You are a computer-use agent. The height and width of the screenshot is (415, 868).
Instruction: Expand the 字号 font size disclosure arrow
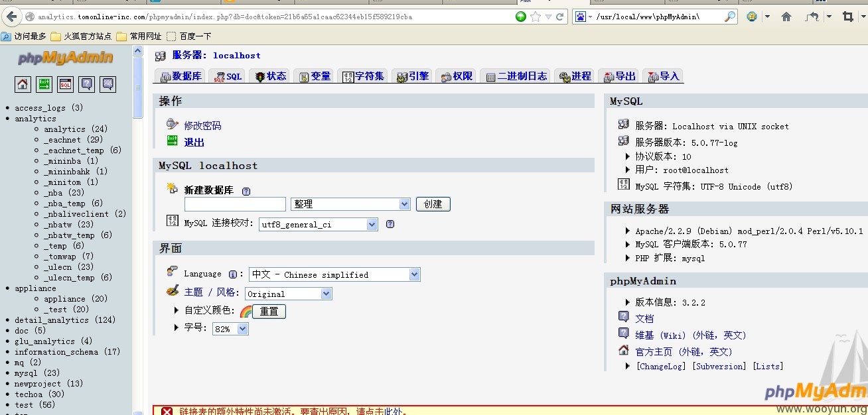click(177, 327)
